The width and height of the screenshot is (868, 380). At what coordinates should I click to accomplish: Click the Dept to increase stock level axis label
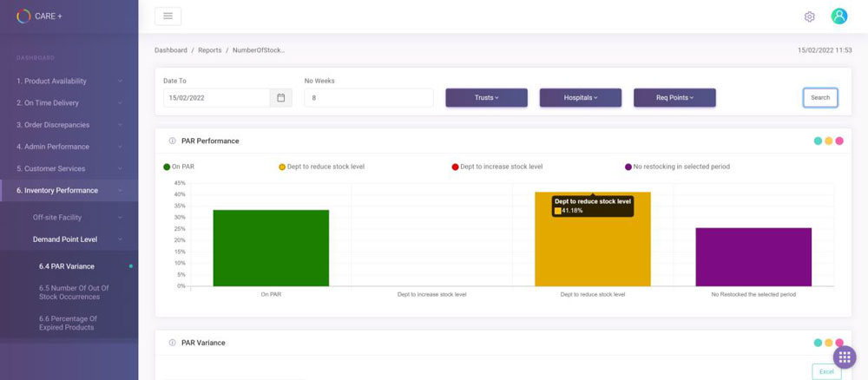click(431, 295)
